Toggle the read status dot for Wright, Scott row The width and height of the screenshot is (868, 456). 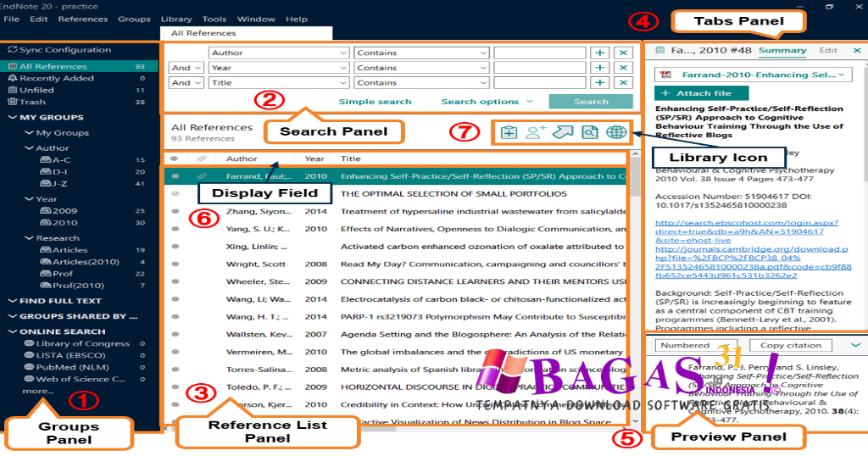pyautogui.click(x=175, y=264)
